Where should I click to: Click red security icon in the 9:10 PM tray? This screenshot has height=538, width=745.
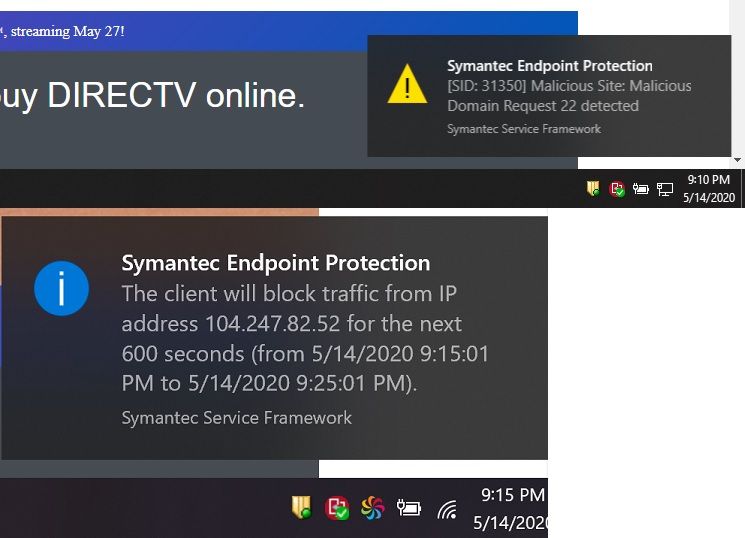point(617,189)
